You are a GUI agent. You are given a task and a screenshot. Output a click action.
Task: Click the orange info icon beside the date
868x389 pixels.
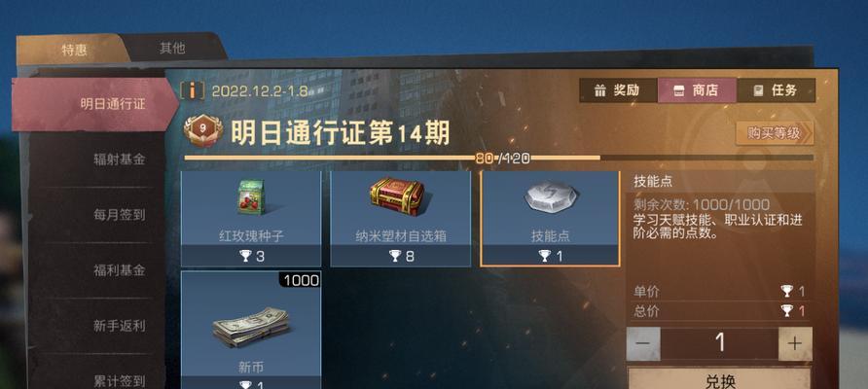point(193,90)
